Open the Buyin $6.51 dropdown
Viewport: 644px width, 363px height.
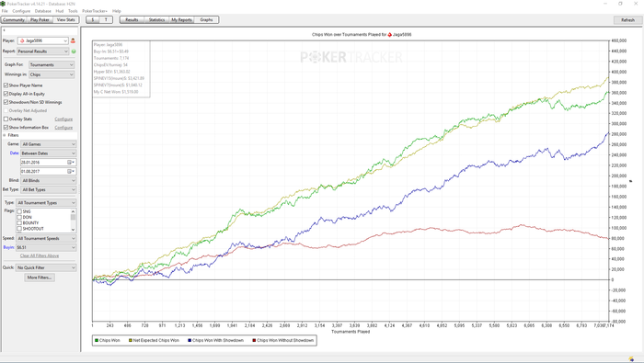[46, 248]
